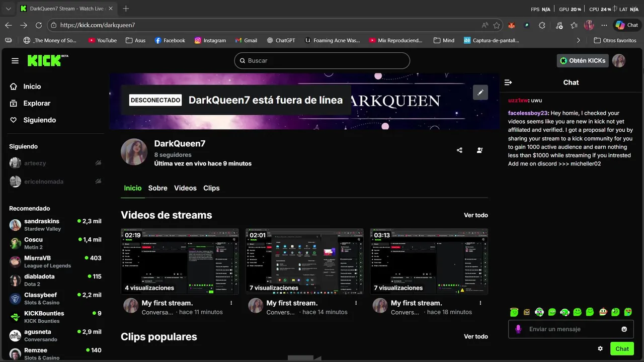
Task: Open Copilot Chat in browser toolbar
Action: [x=626, y=25]
